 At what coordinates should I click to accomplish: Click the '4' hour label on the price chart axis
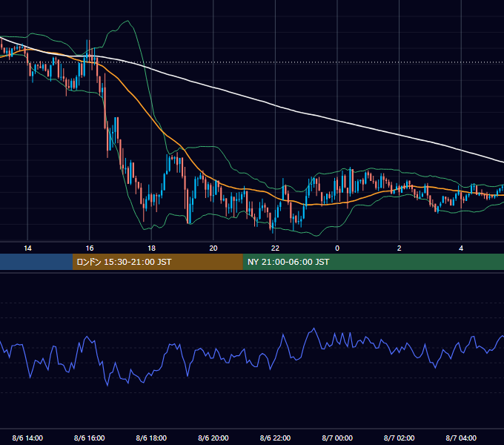pos(461,248)
